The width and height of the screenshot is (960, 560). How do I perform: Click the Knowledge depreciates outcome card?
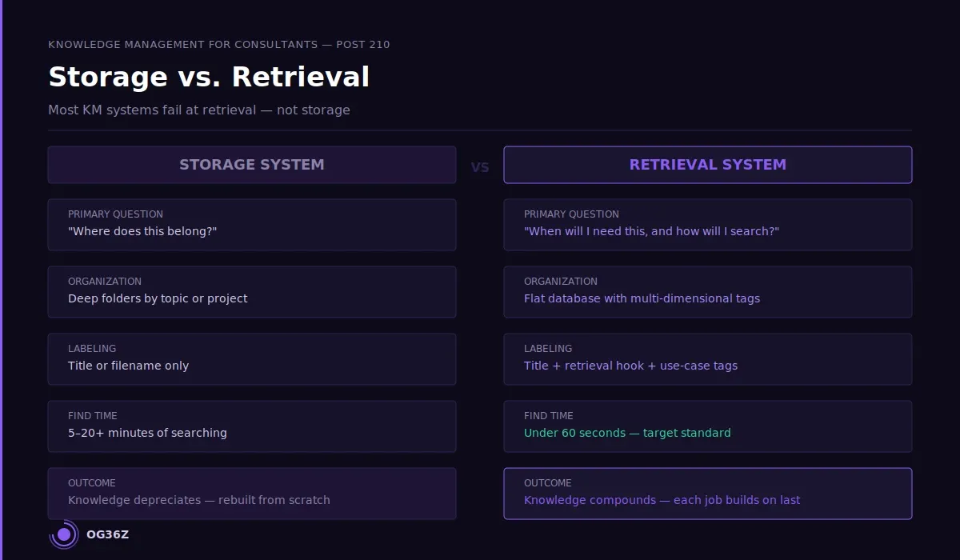click(251, 494)
